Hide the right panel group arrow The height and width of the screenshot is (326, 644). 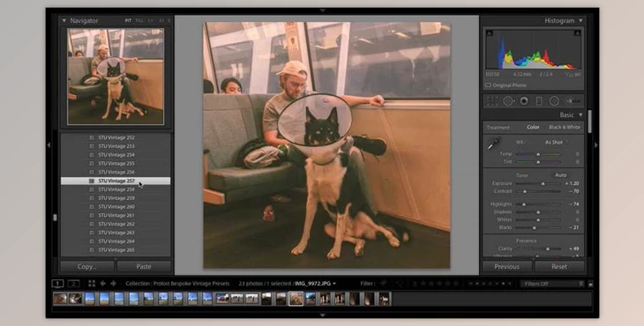[x=596, y=144]
